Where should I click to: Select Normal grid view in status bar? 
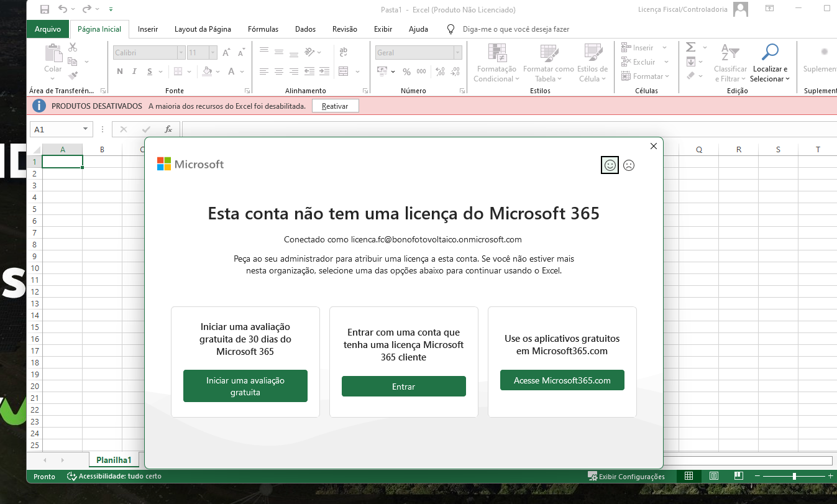click(x=688, y=476)
